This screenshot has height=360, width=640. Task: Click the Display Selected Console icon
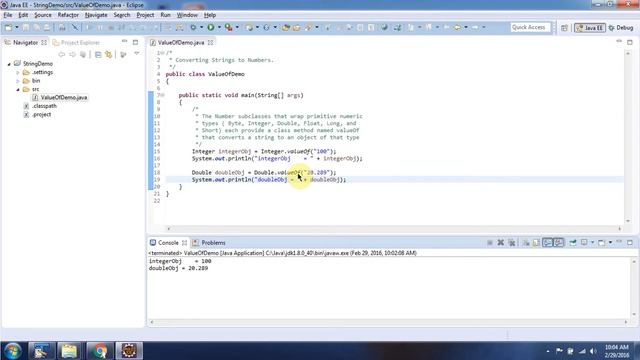(x=584, y=242)
